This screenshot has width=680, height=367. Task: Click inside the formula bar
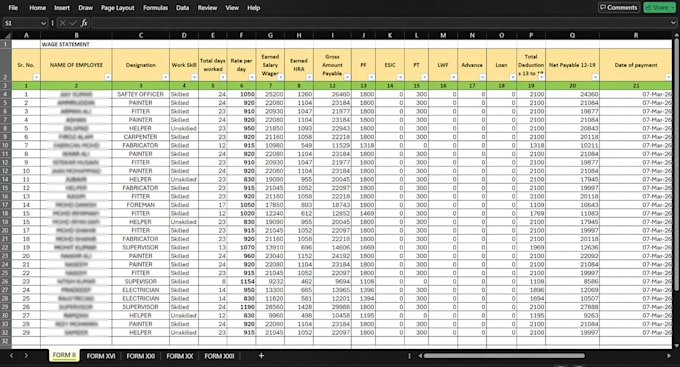tap(379, 23)
